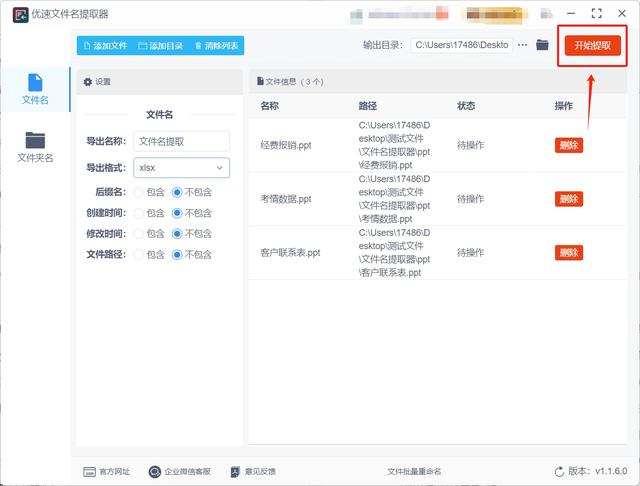Close the application window
Screen dimensions: 640x486
(622, 13)
